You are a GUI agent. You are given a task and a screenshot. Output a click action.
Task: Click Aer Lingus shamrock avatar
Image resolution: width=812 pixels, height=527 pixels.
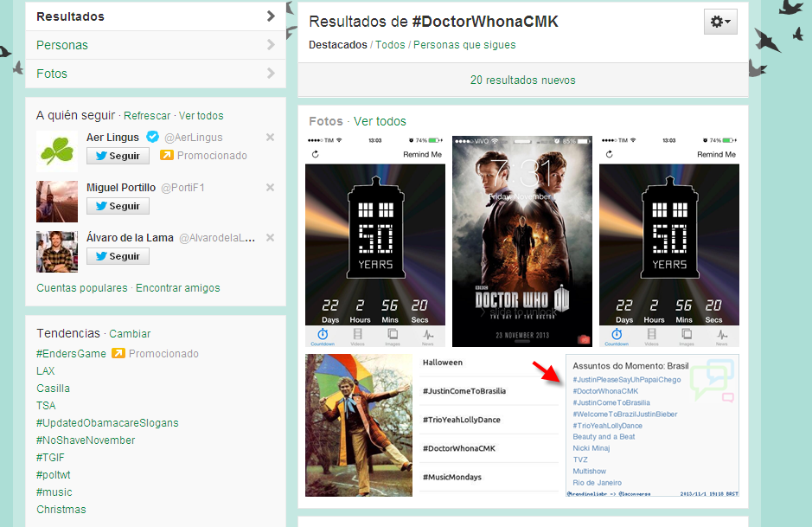pos(57,151)
